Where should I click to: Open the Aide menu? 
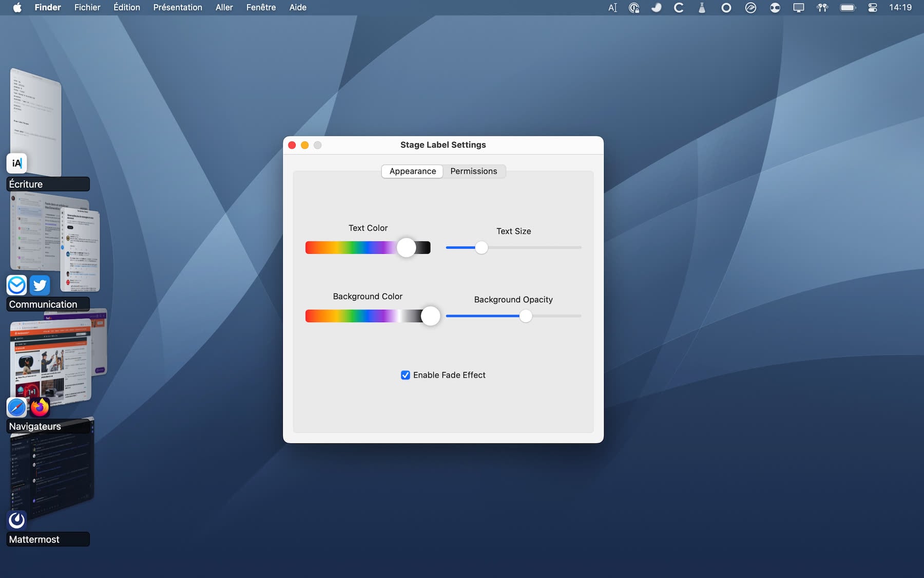point(298,7)
